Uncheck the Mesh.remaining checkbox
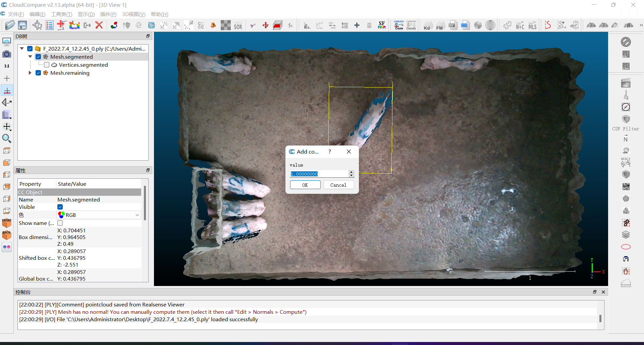The image size is (644, 345). pos(38,73)
